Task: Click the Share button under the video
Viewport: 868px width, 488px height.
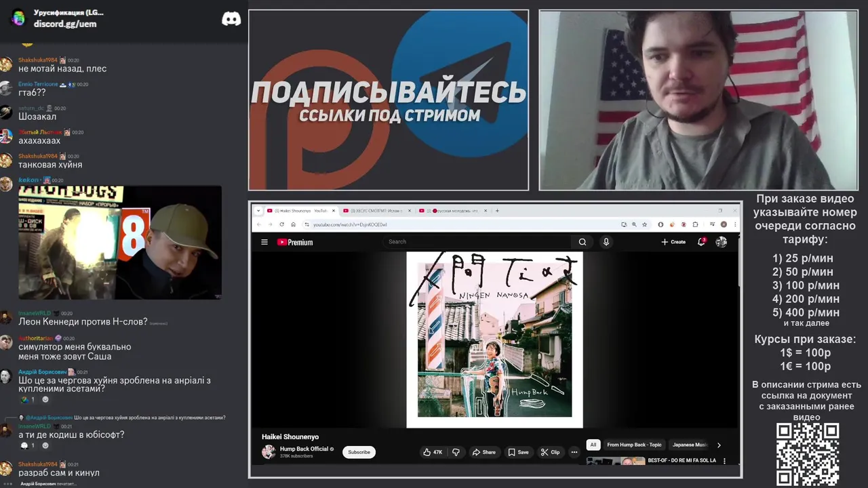Action: click(484, 452)
